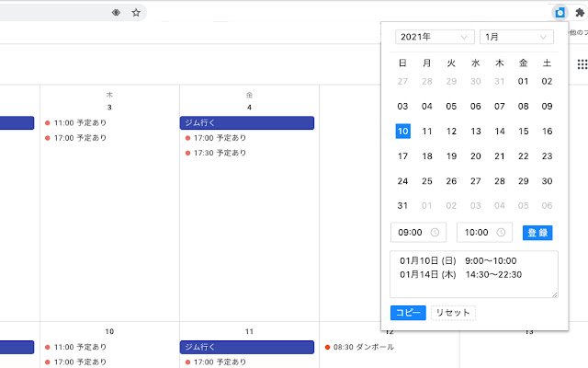Open 17:00 予定あり event on day 11
Image resolution: width=588 pixels, height=368 pixels.
(x=216, y=362)
